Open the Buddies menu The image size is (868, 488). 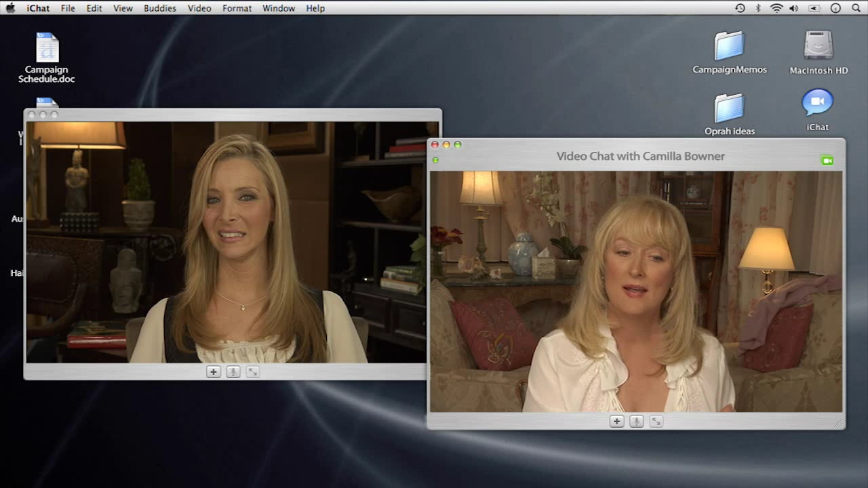click(160, 8)
